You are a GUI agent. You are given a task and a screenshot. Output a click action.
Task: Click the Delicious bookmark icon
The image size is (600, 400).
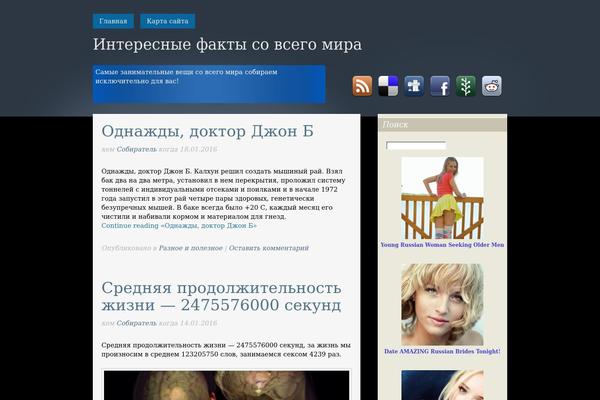click(388, 86)
